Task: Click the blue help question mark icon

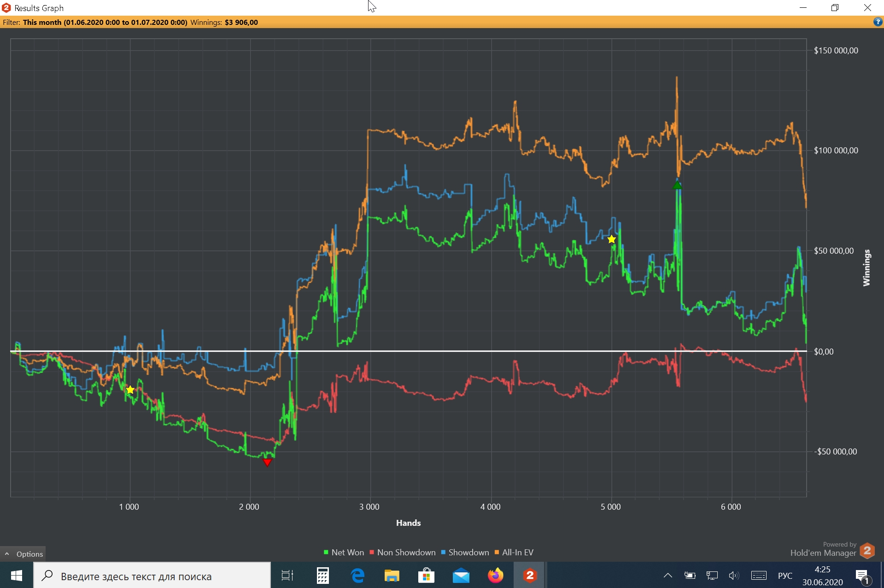Action: coord(878,22)
